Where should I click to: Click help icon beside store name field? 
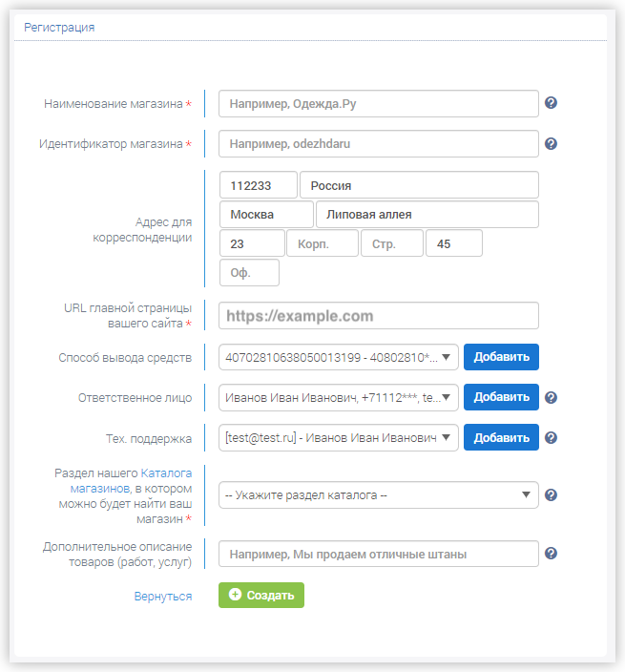551,103
